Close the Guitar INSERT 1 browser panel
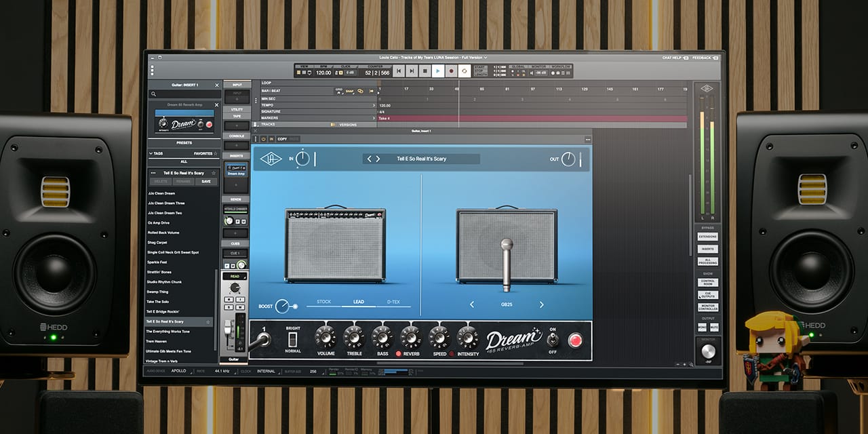 [217, 85]
